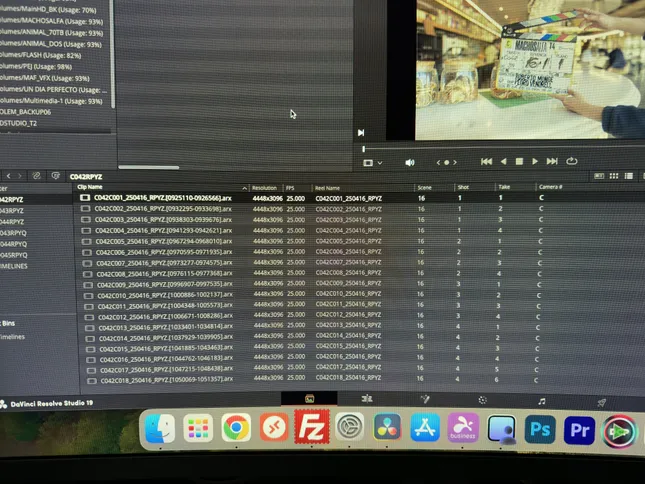This screenshot has height=484, width=645.
Task: Click the viewer mode rectangle icon
Action: (x=368, y=163)
